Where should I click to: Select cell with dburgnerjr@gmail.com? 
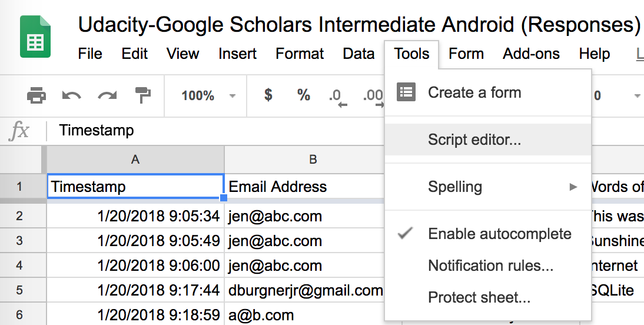[x=306, y=290]
